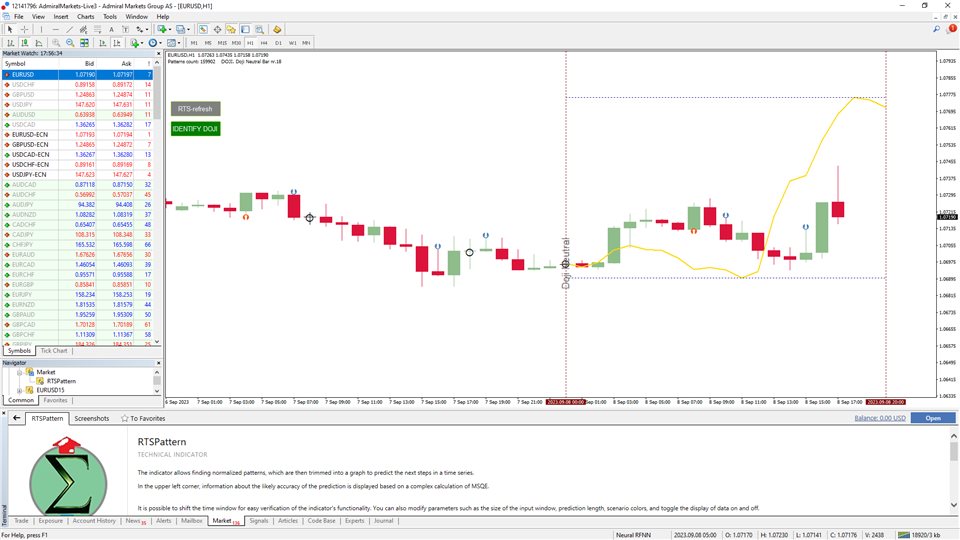Open the New Chart dropdown arrow
Image resolution: width=960 pixels, height=540 pixels.
pos(170,29)
